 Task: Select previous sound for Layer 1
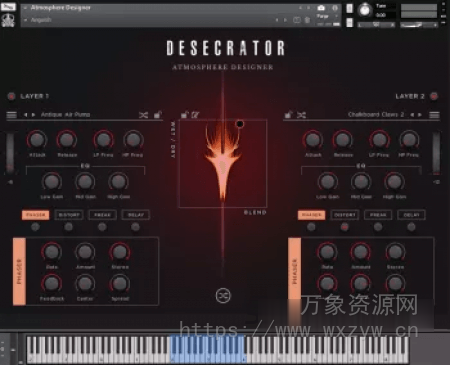(25, 115)
